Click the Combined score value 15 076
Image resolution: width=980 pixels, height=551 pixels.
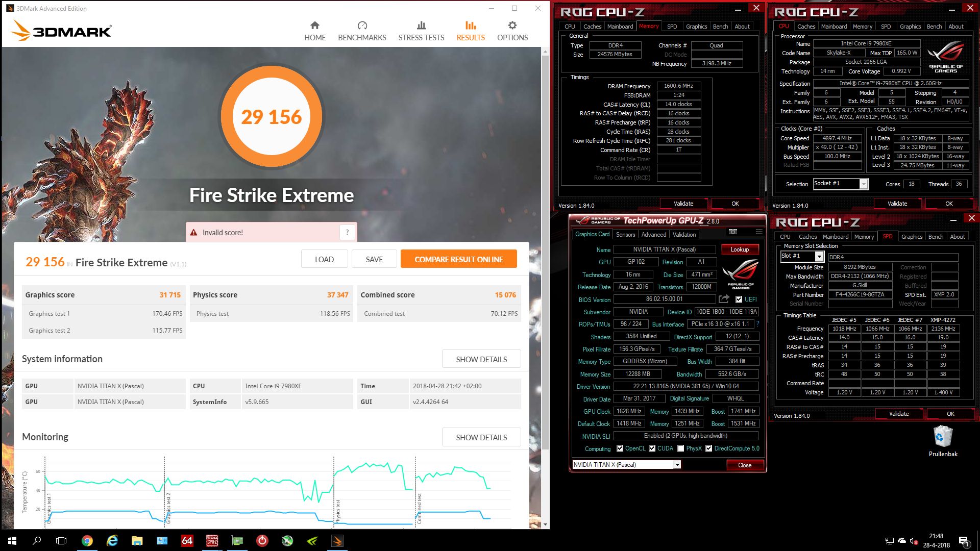505,295
